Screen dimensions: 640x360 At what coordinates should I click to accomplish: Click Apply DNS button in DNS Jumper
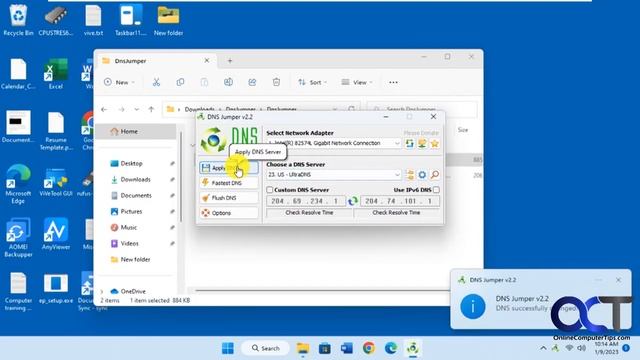[229, 168]
